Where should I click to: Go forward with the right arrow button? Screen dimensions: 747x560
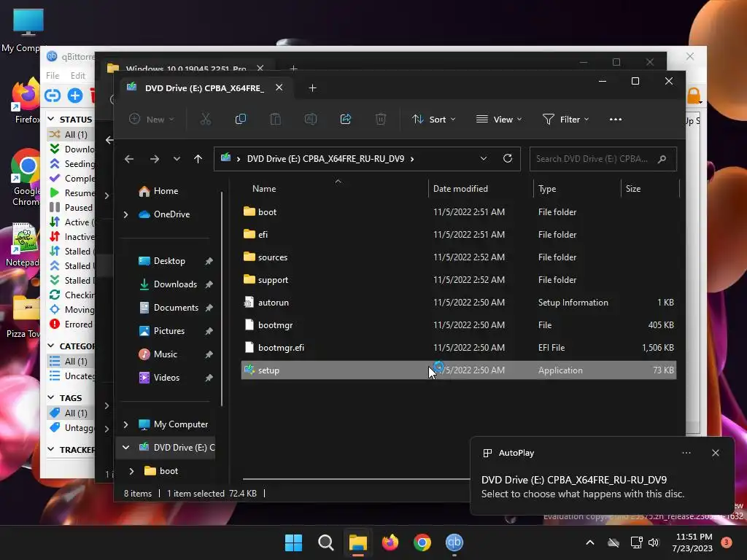click(x=155, y=159)
